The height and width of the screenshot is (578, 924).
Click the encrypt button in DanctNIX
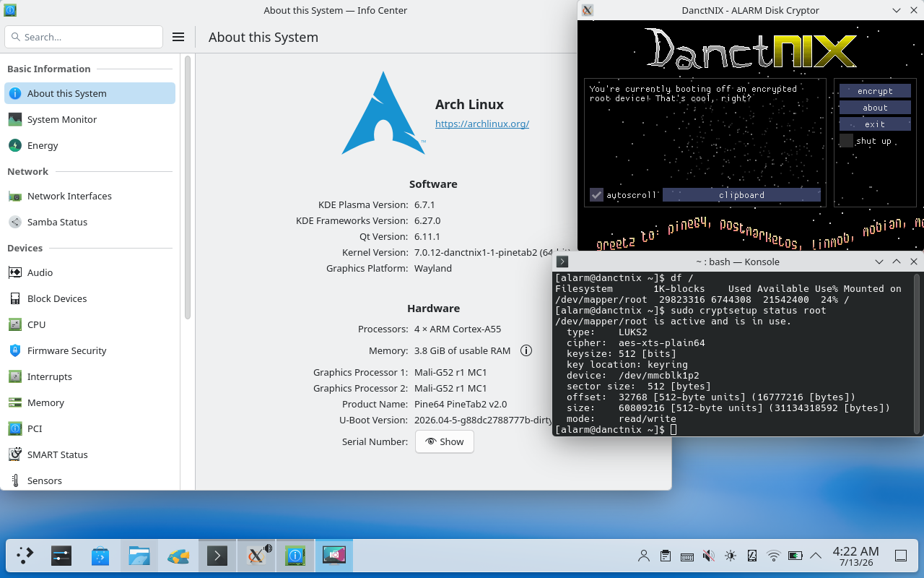875,91
